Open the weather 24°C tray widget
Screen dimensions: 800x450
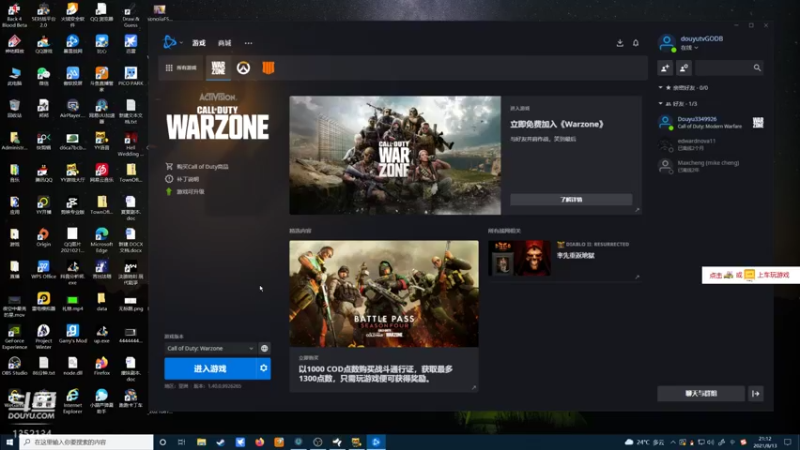point(645,442)
